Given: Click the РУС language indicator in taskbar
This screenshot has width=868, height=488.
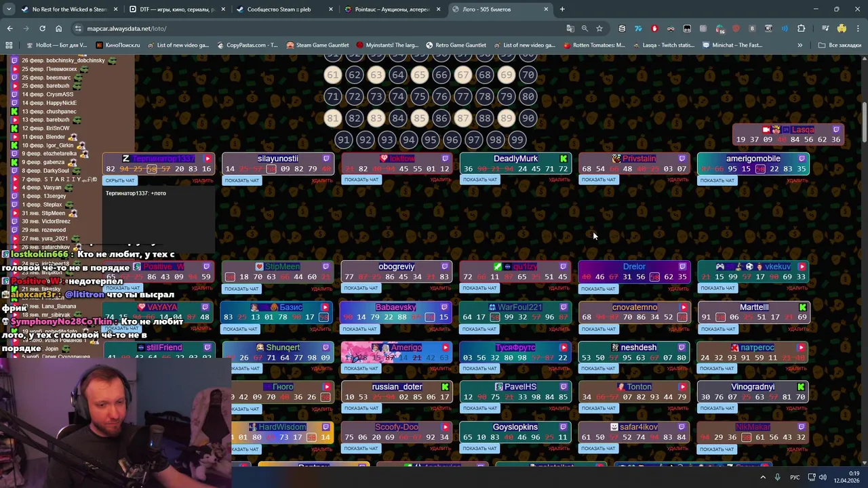Looking at the screenshot, I should (795, 477).
